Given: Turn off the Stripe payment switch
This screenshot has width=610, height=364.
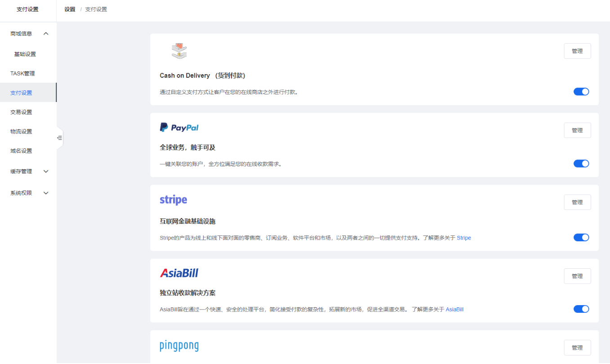Looking at the screenshot, I should click(581, 237).
